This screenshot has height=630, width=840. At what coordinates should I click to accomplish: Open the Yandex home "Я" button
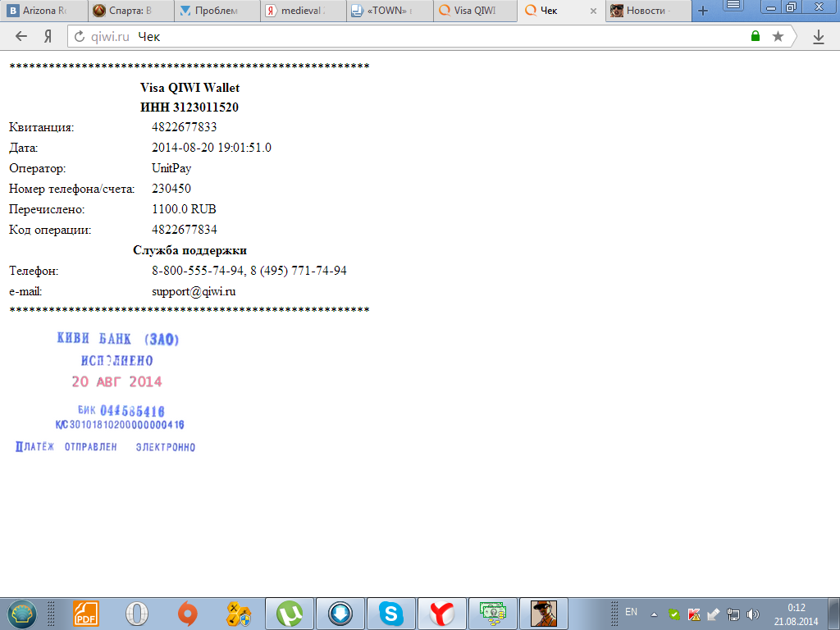(48, 36)
